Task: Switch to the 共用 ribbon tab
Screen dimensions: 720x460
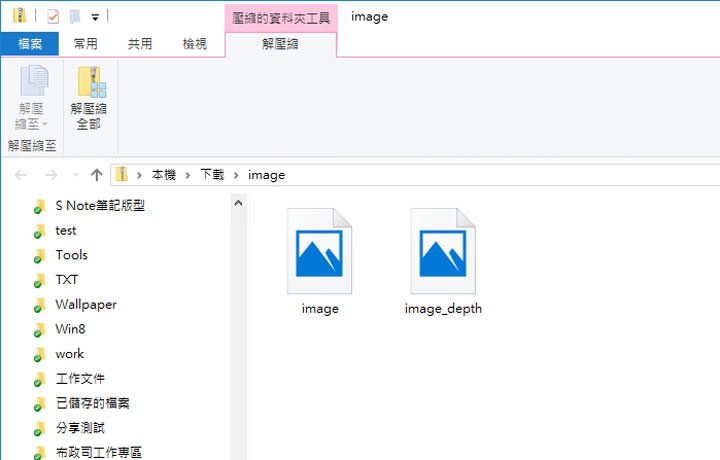Action: point(140,44)
